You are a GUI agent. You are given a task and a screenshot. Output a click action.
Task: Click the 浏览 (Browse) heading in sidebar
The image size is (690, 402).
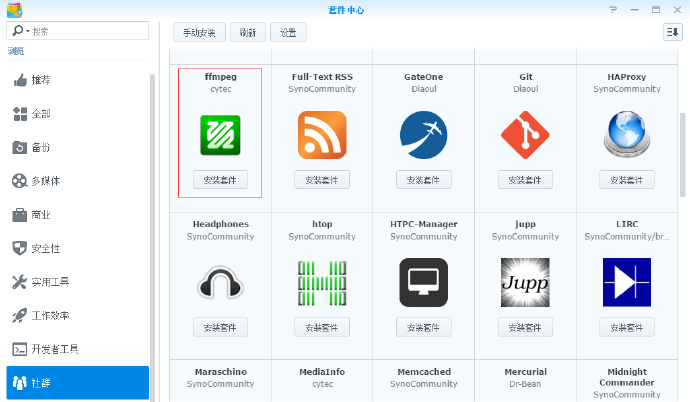tap(16, 51)
